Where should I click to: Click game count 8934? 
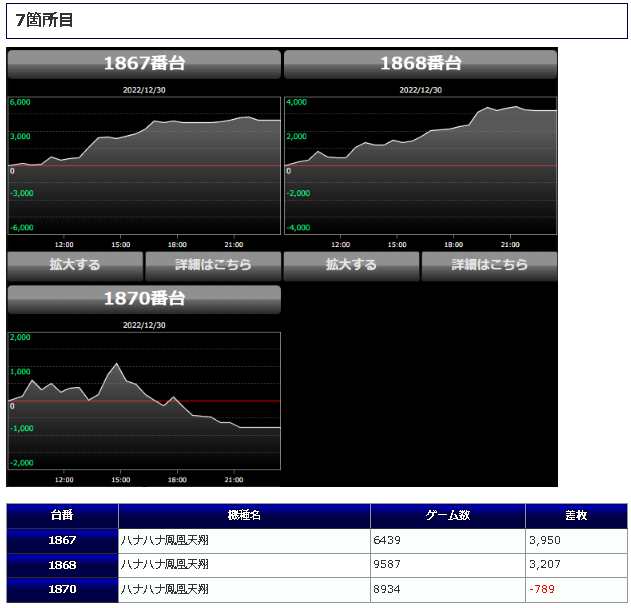[387, 589]
